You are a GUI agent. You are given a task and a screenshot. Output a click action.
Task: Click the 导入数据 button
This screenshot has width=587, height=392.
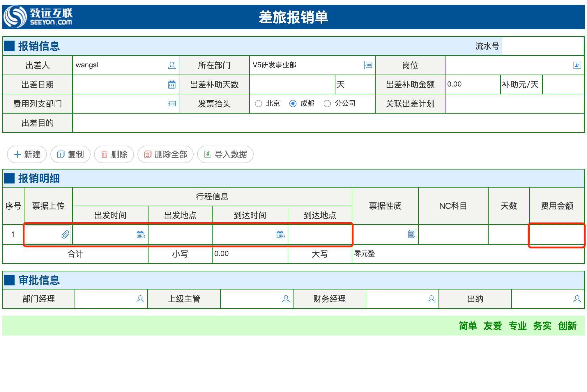point(225,154)
